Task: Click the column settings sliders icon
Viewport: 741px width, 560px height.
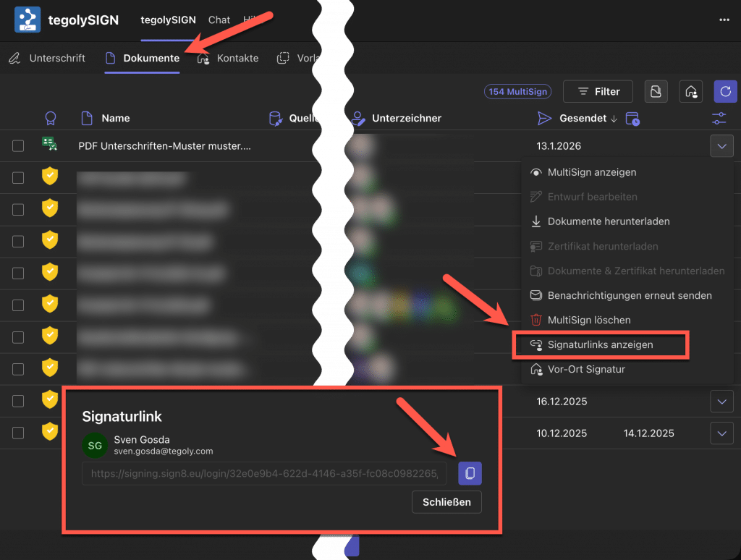Action: (x=719, y=119)
